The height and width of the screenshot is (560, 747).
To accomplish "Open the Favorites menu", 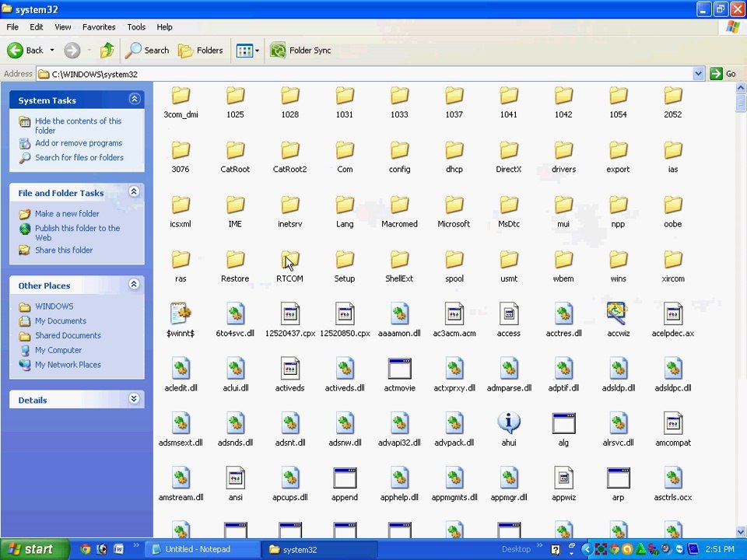I will 99,27.
